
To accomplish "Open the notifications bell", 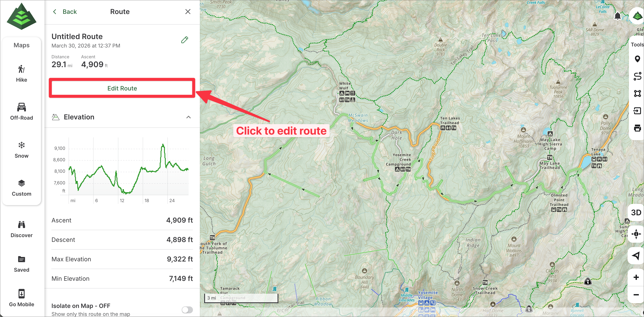I will point(617,16).
